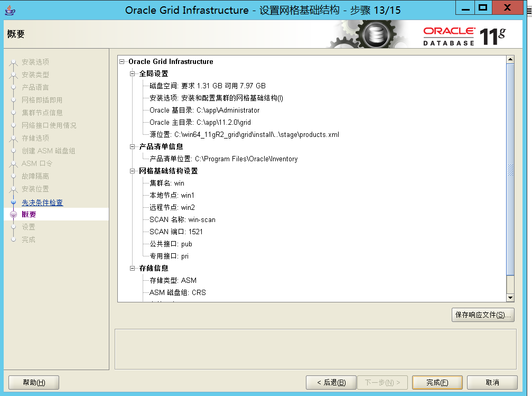This screenshot has height=396, width=532.
Task: Select the 存储类型: ASM row
Action: click(173, 281)
